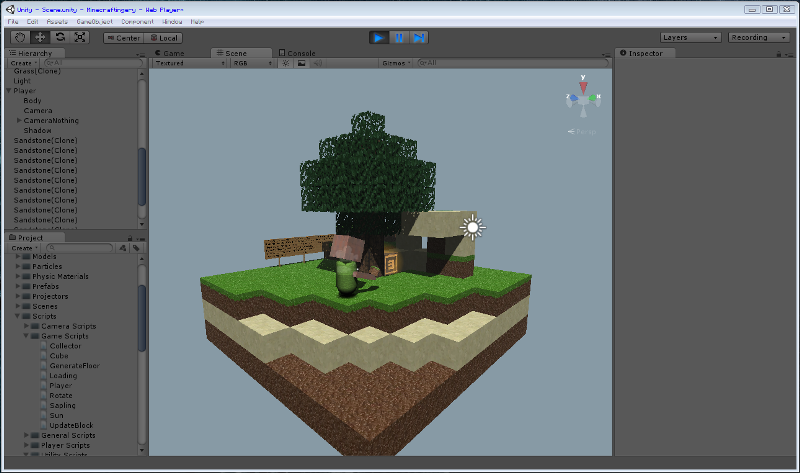
Task: Click the Hierarchy search field
Action: [93, 63]
